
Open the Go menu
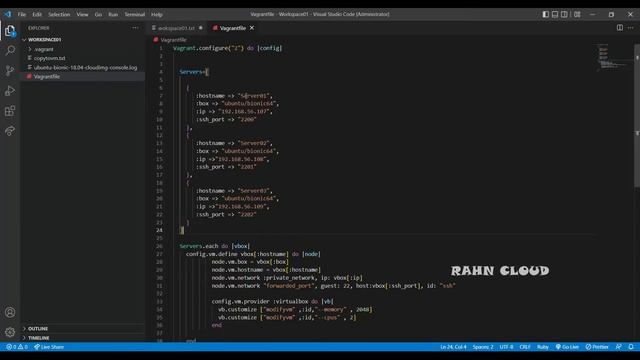[98, 14]
